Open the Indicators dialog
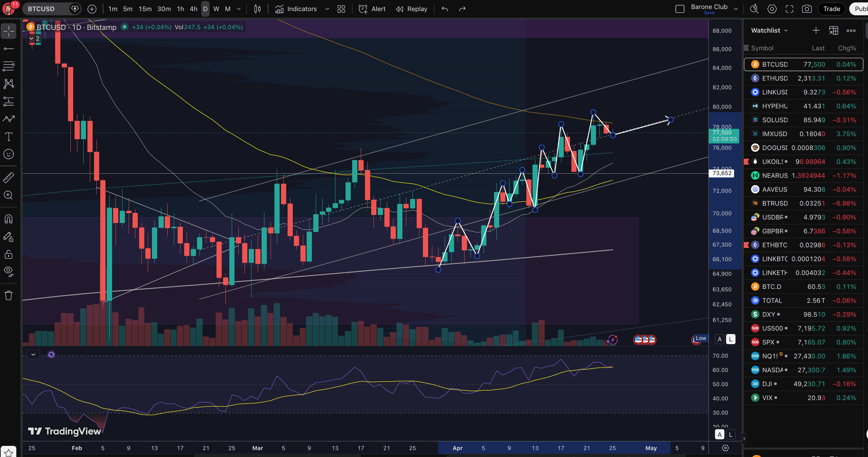This screenshot has width=868, height=457. tap(296, 9)
